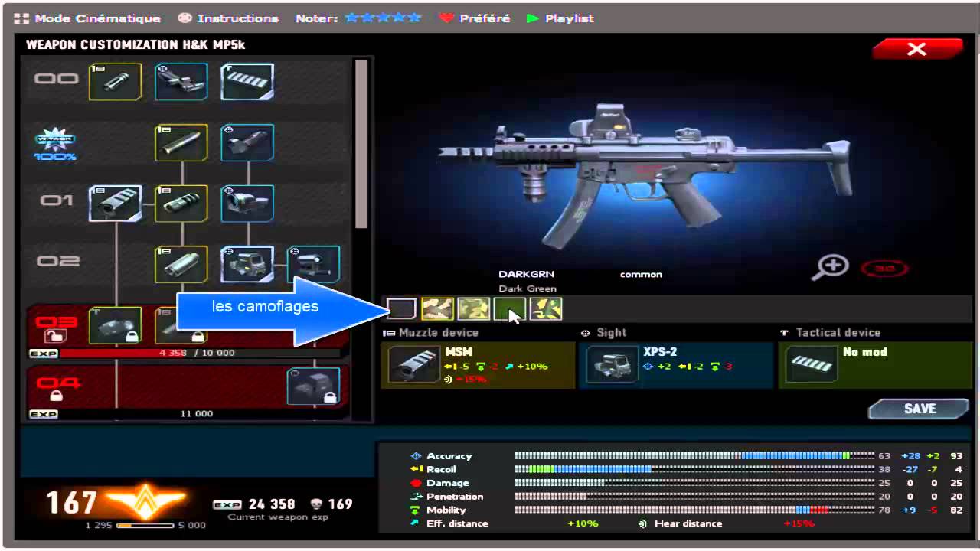
Task: Toggle Préféré favorite heart
Action: coord(475,18)
